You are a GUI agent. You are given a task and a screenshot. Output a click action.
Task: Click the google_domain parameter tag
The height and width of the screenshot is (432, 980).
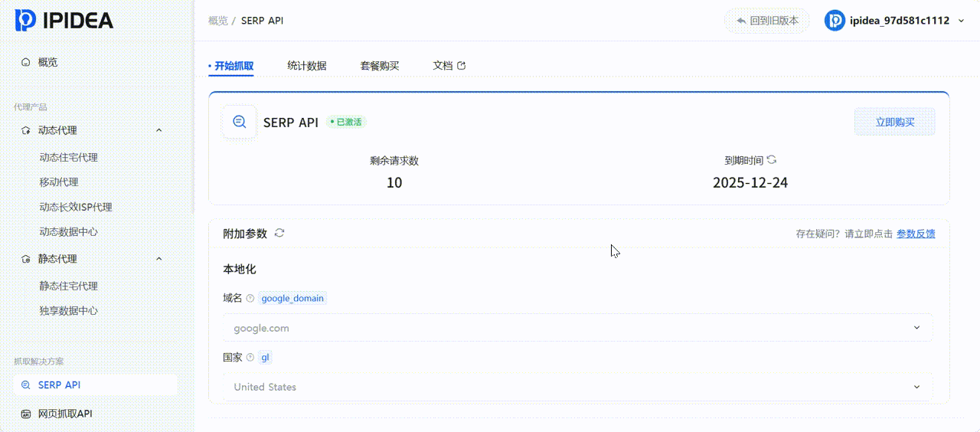(x=292, y=298)
